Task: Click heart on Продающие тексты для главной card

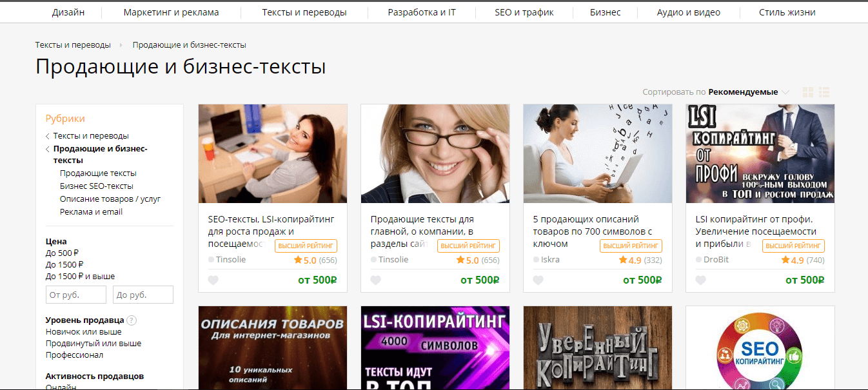Action: coord(376,280)
